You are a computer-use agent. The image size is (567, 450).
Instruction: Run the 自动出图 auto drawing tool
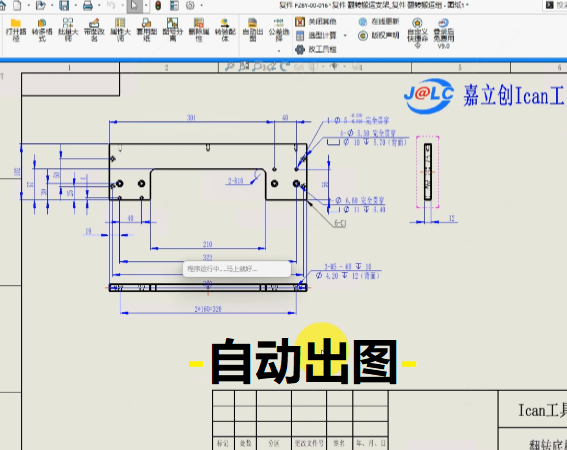pos(253,30)
